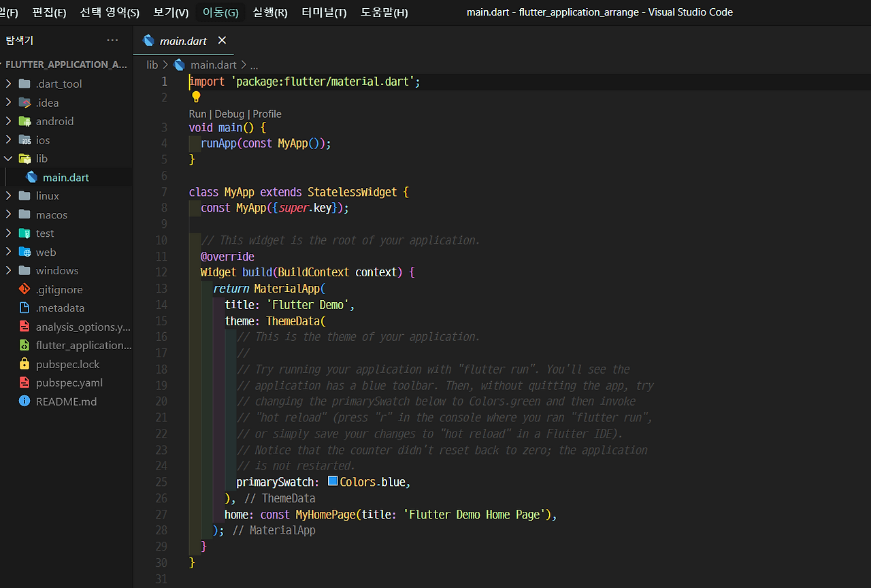Image resolution: width=871 pixels, height=588 pixels.
Task: Open the 실행(R) menu
Action: [x=269, y=12]
